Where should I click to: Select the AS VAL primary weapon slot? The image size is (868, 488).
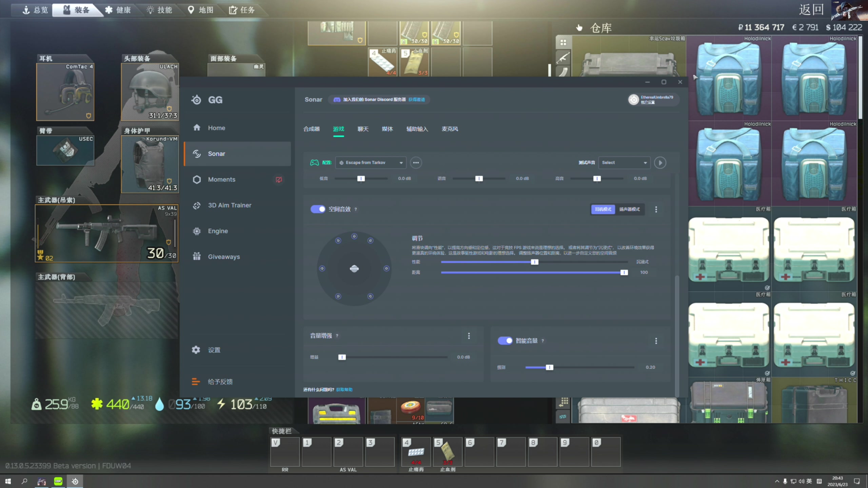pyautogui.click(x=106, y=233)
